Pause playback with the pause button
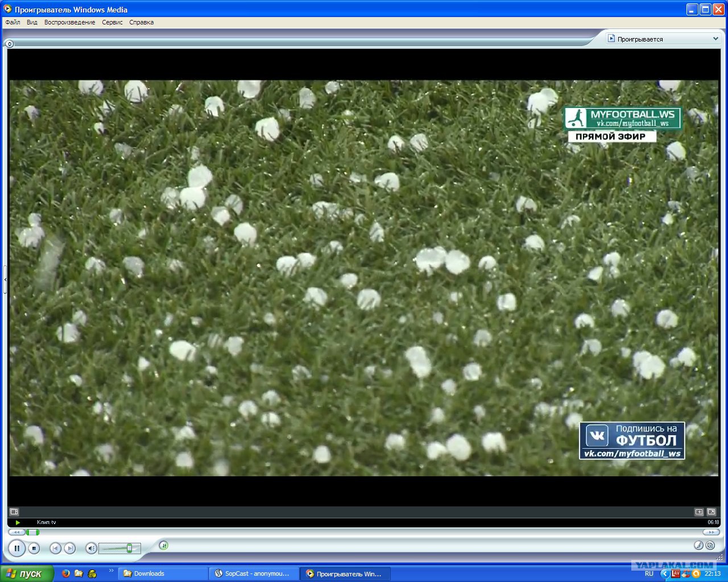Image resolution: width=728 pixels, height=582 pixels. [x=17, y=548]
